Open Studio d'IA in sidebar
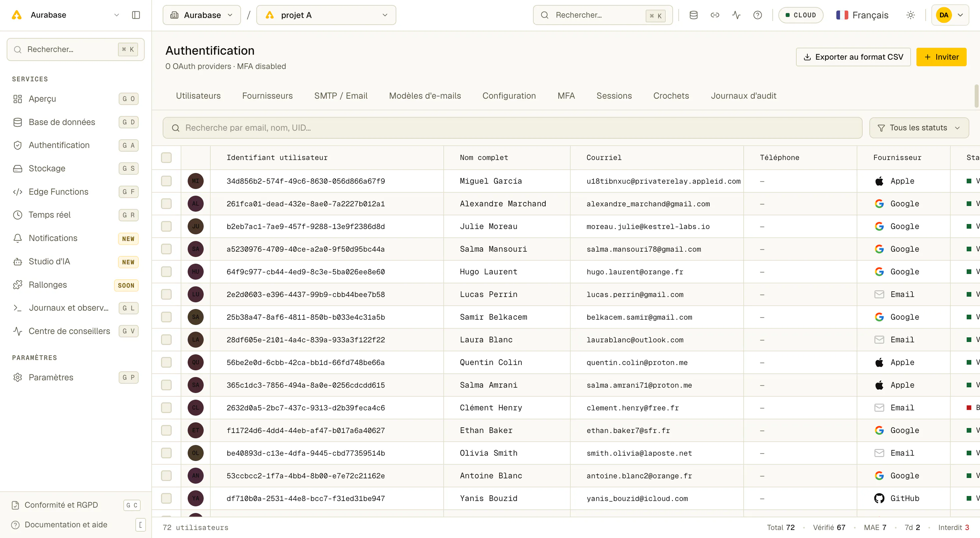 point(75,262)
